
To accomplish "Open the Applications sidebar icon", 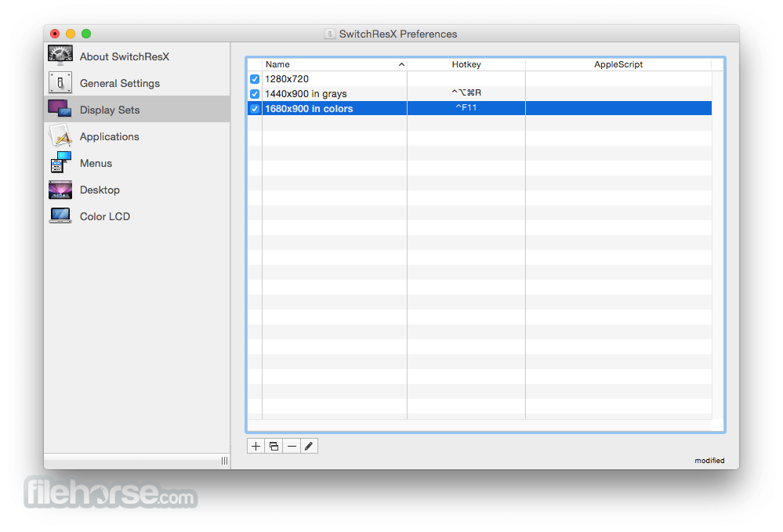I will click(x=60, y=136).
